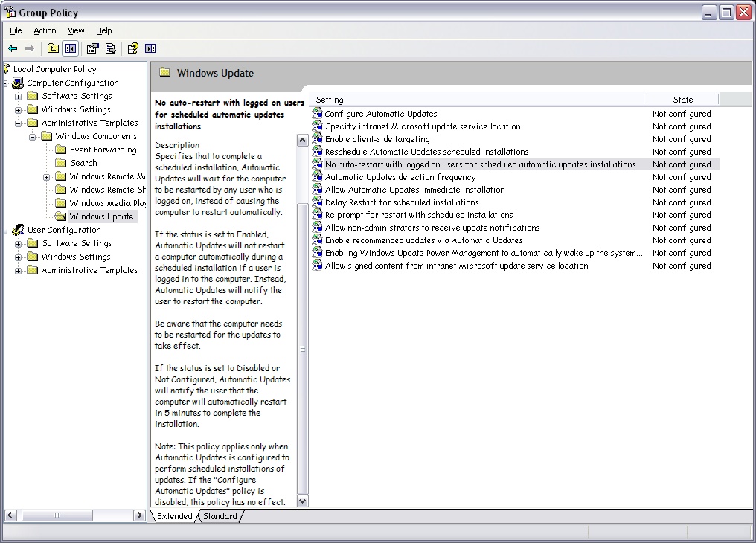The width and height of the screenshot is (756, 543).
Task: Click the icon for Allow signed content setting
Action: coord(317,266)
